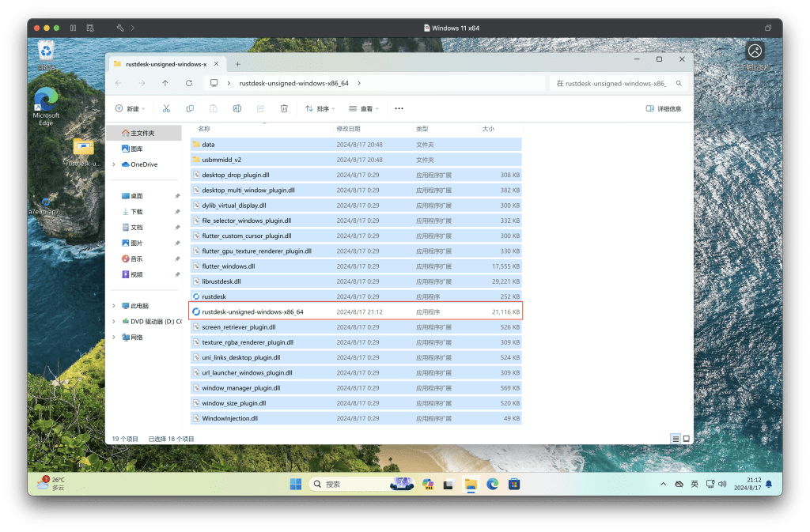810x532 pixels.
Task: Open notifications via the bell icon
Action: [x=767, y=483]
